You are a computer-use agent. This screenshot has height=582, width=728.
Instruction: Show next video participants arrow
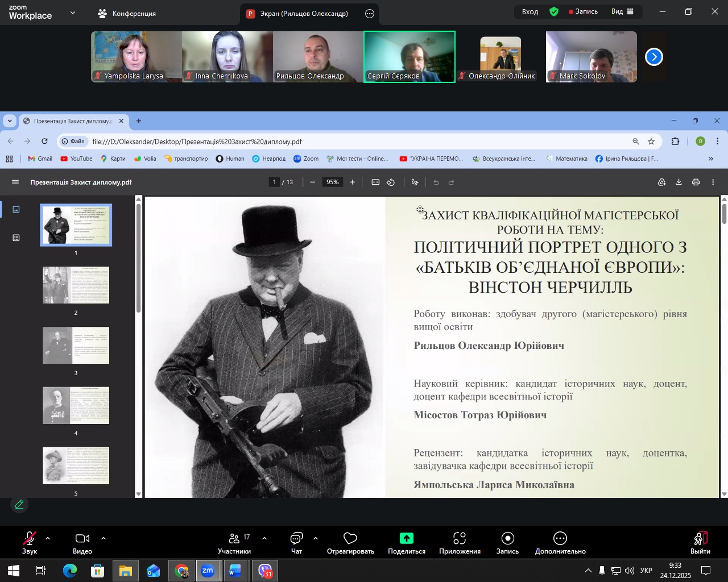pyautogui.click(x=654, y=57)
